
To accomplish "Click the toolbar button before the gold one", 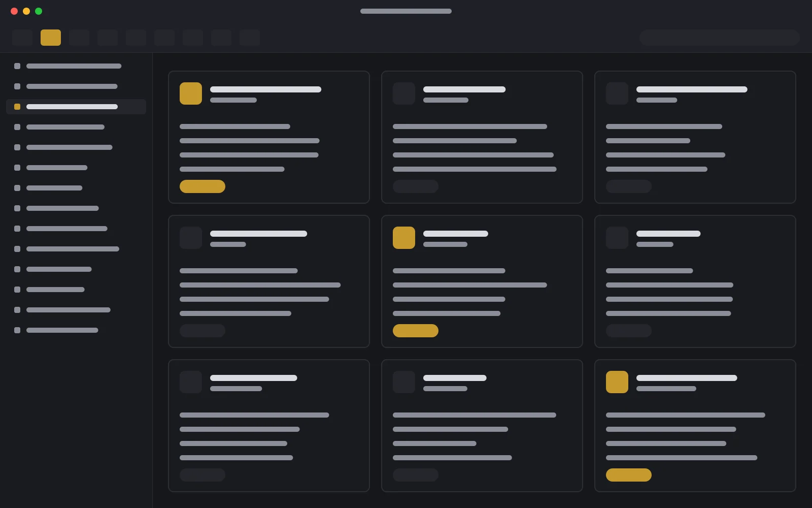I will pyautogui.click(x=22, y=38).
